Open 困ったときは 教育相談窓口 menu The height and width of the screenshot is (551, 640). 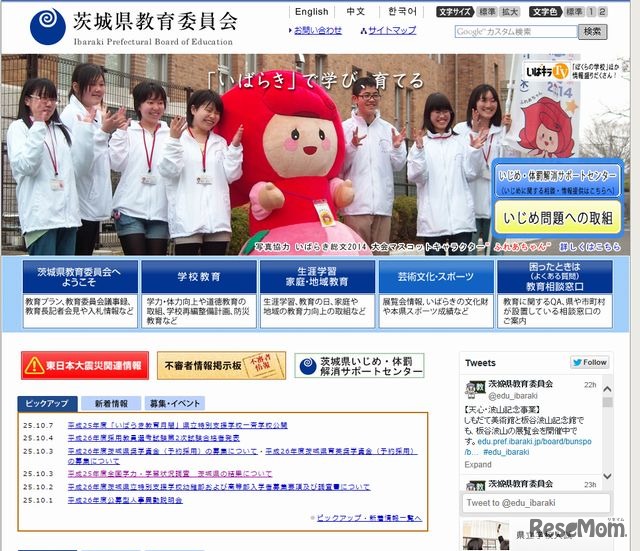(x=555, y=277)
